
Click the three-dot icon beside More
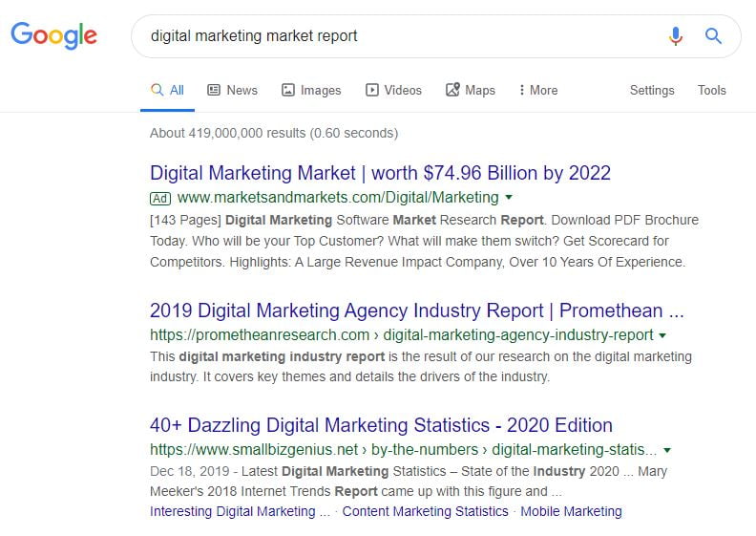point(522,90)
